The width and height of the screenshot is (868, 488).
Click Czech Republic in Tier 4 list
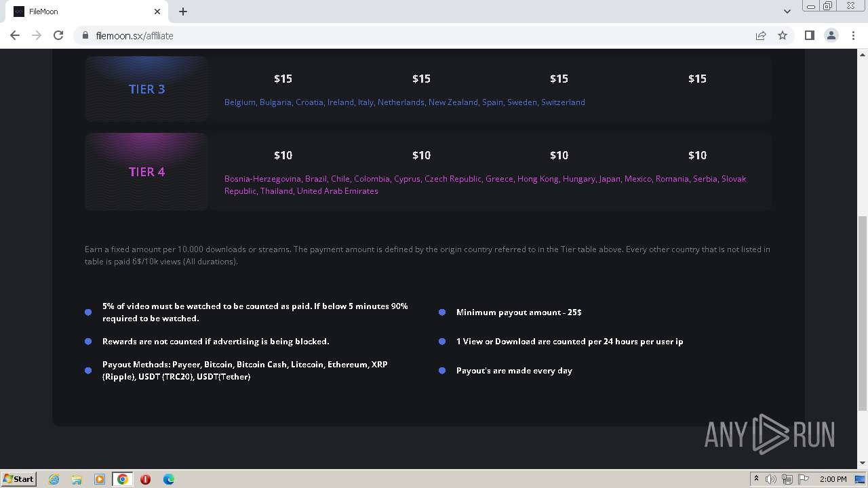tap(452, 178)
